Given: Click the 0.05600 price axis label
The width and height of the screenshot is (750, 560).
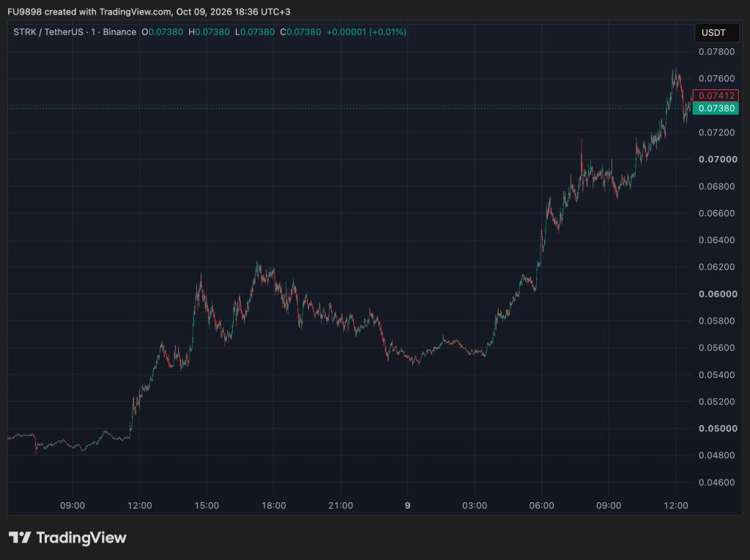Looking at the screenshot, I should pyautogui.click(x=716, y=348).
